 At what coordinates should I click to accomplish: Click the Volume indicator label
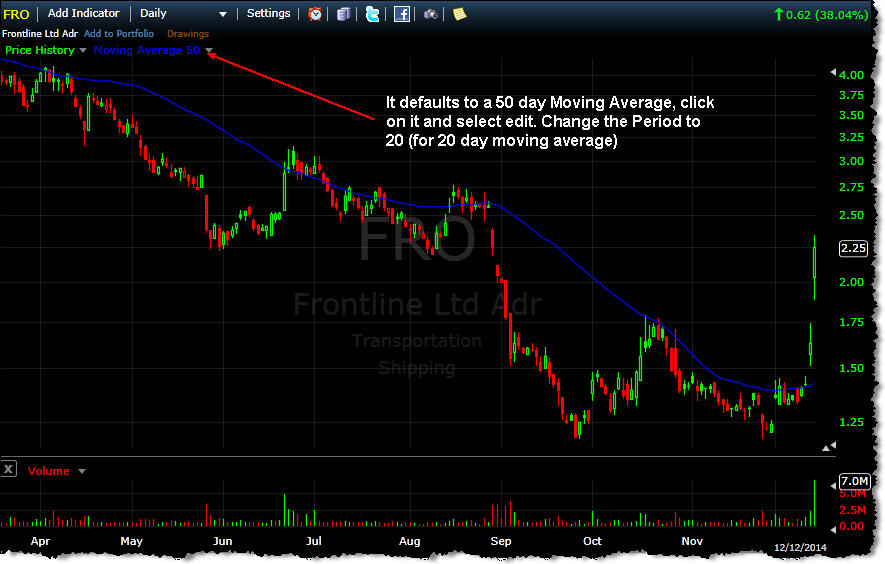pyautogui.click(x=49, y=471)
